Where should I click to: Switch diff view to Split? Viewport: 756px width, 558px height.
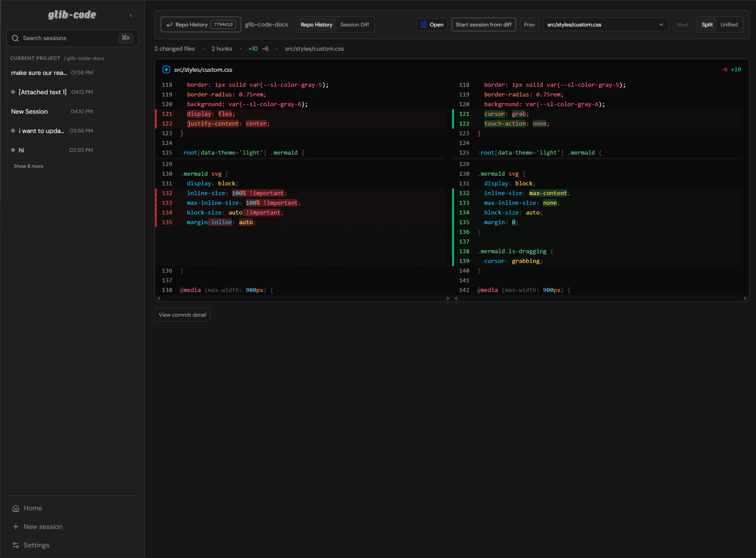[707, 25]
